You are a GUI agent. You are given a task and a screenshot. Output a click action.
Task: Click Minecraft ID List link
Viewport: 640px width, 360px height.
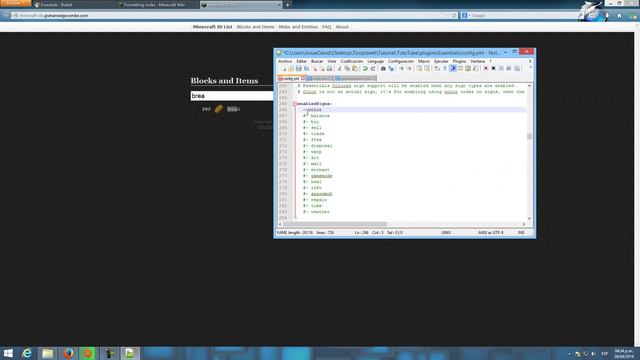pos(212,27)
